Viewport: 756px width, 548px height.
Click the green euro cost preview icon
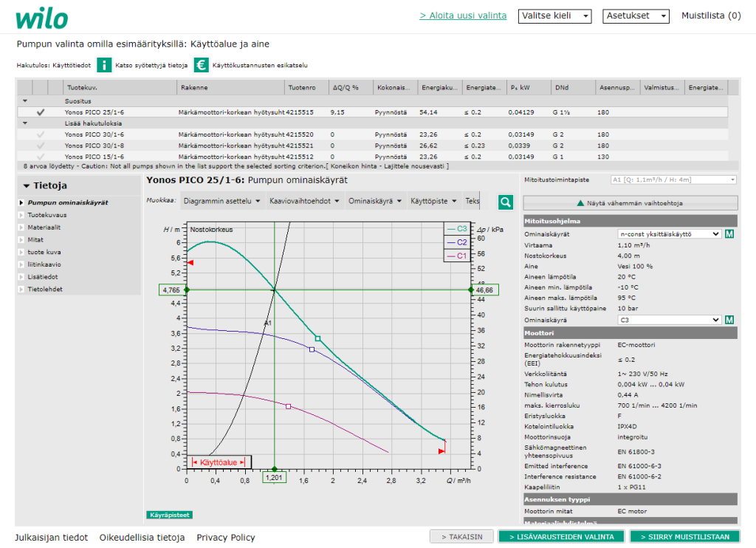tap(202, 65)
